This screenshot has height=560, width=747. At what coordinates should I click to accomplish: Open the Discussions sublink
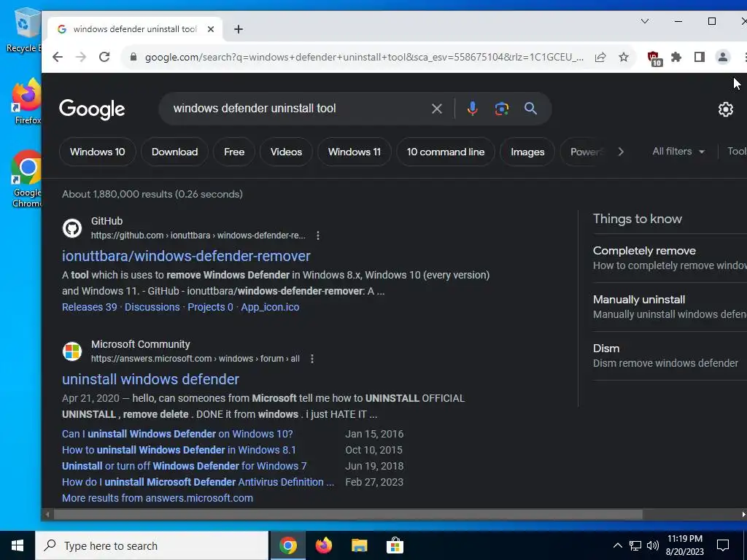[152, 307]
